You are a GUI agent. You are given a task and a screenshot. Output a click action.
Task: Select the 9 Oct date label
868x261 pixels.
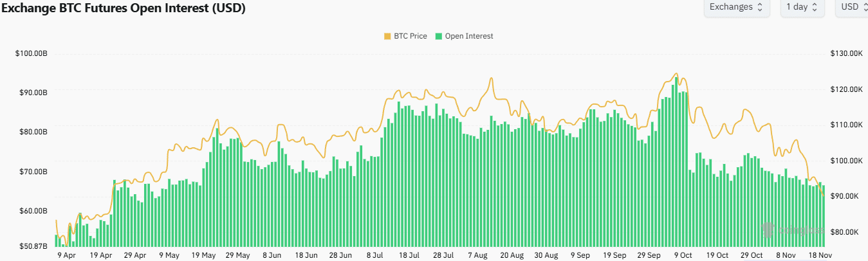click(682, 255)
